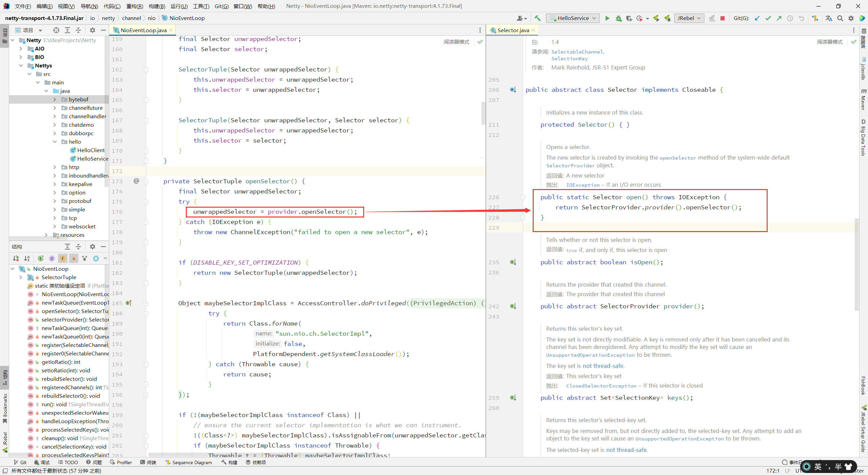Expand all in project panel
868x475 pixels.
(67, 30)
